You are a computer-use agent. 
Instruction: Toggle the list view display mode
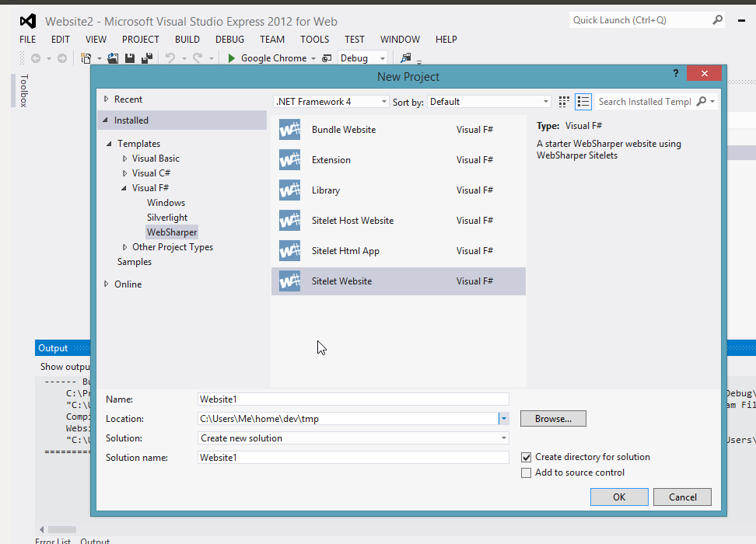point(583,101)
